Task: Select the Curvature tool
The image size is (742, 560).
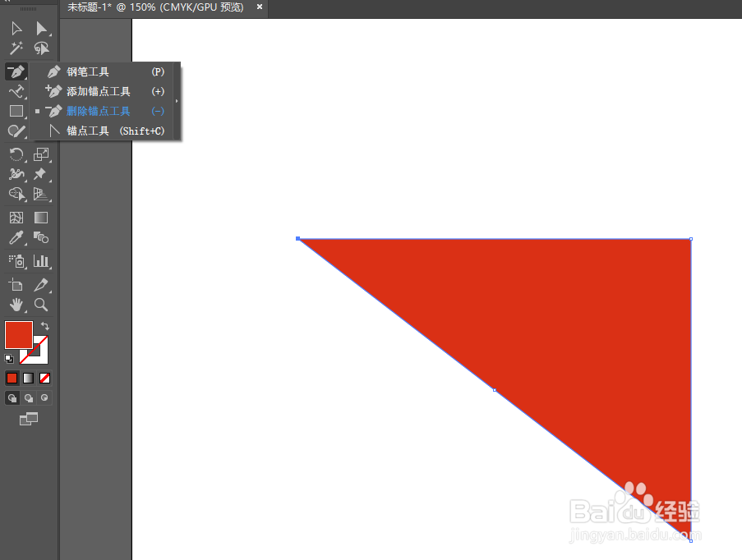Action: click(x=16, y=91)
